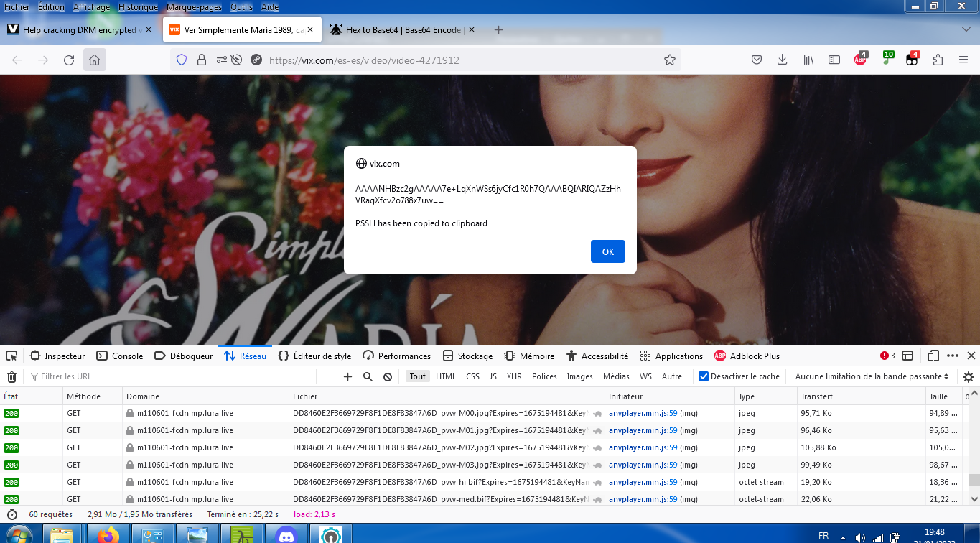Click the Filtrer les URL field
The image size is (980, 543).
pyautogui.click(x=171, y=376)
